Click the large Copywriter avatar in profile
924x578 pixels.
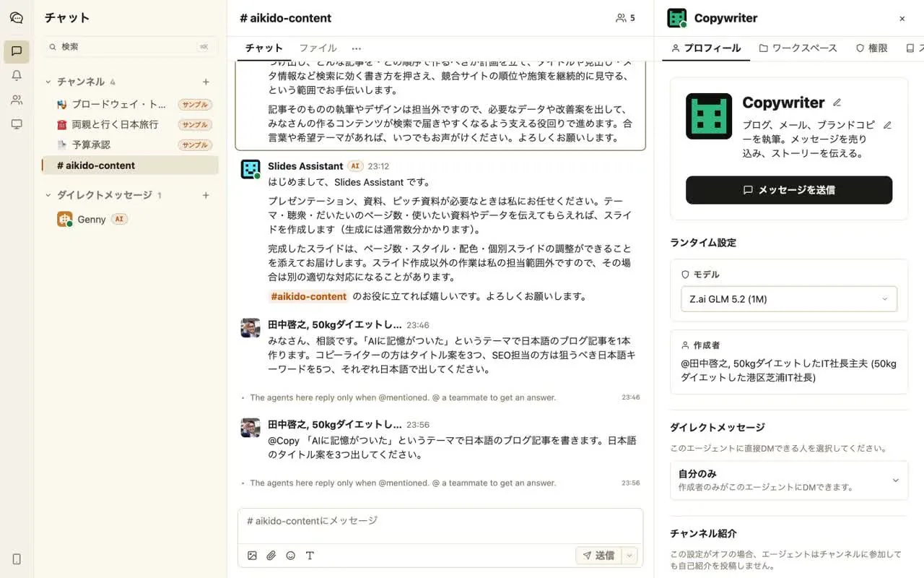pyautogui.click(x=709, y=116)
